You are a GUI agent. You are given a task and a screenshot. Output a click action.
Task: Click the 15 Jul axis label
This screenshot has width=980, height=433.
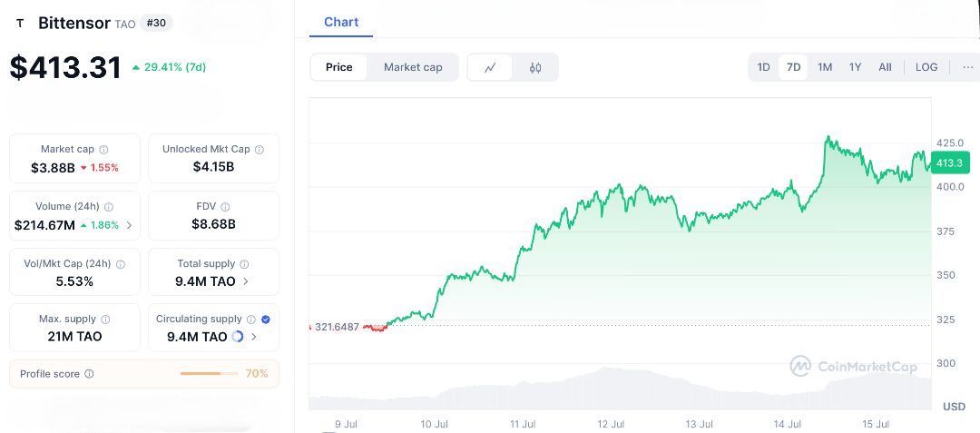(875, 424)
